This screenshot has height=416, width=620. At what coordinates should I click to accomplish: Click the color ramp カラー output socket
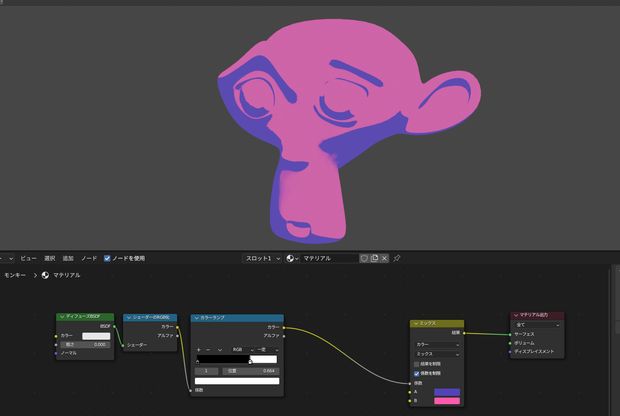(284, 327)
